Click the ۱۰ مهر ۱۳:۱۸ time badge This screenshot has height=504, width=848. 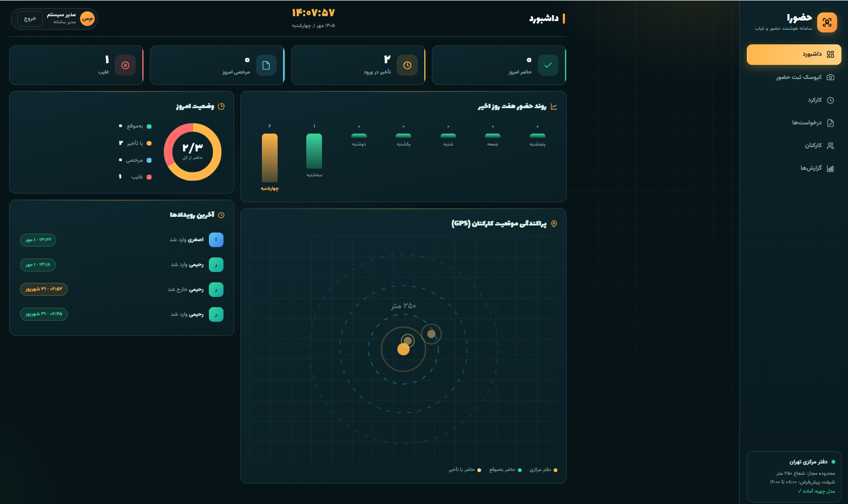click(38, 264)
